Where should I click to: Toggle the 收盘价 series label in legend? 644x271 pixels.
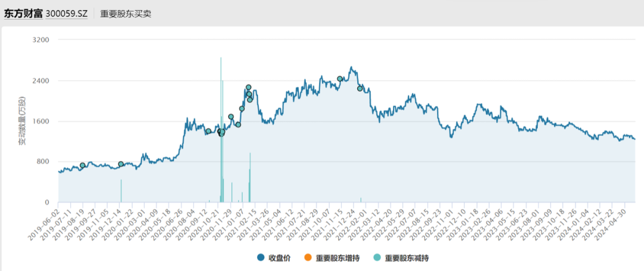point(279,258)
